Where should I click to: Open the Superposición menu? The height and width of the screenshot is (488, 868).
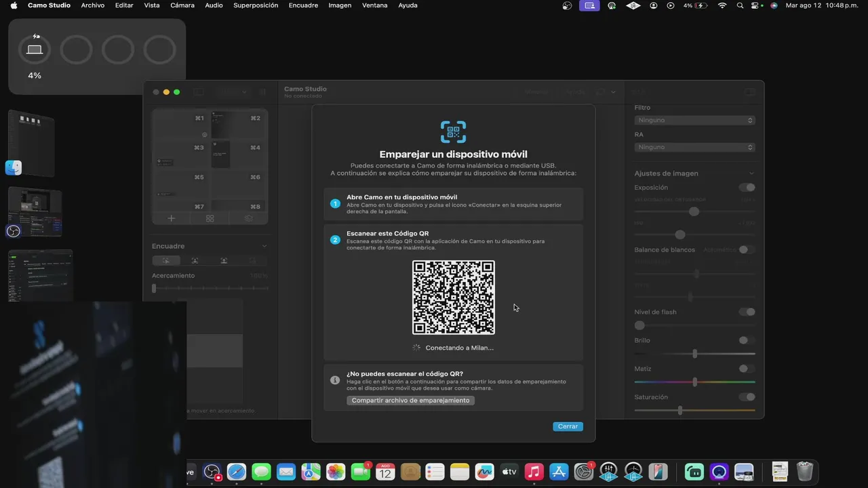point(256,5)
